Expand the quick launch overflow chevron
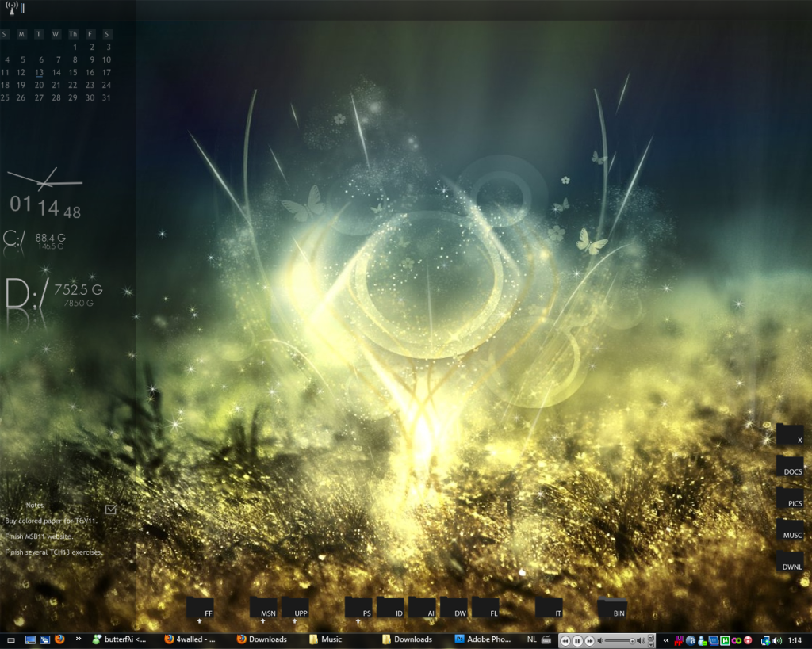Screen dimensions: 812x649 pyautogui.click(x=79, y=639)
